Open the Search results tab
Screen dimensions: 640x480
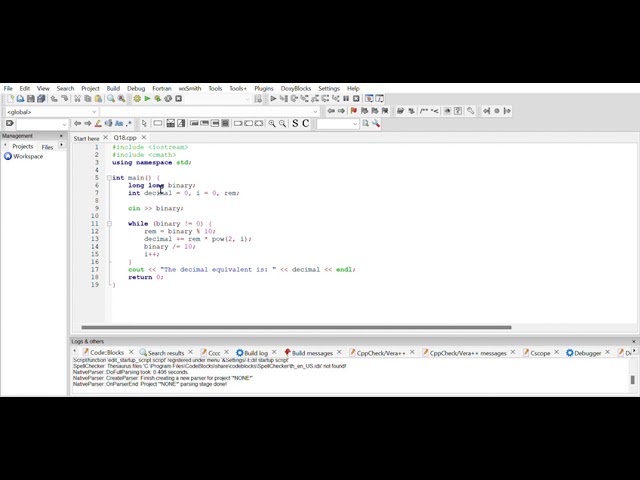tap(166, 353)
